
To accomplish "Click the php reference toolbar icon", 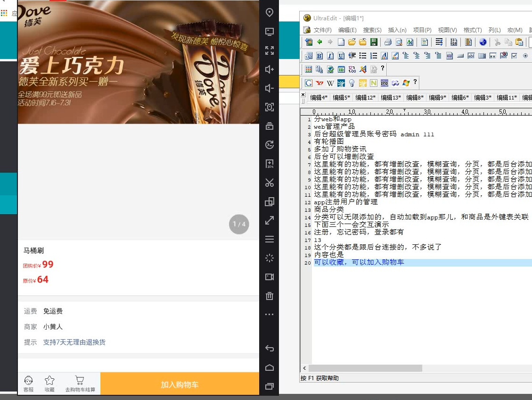I will click(385, 83).
